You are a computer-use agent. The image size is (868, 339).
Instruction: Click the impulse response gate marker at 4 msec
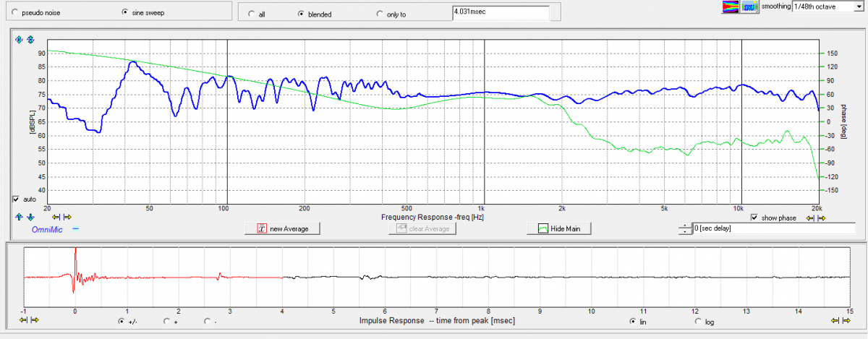pos(282,277)
